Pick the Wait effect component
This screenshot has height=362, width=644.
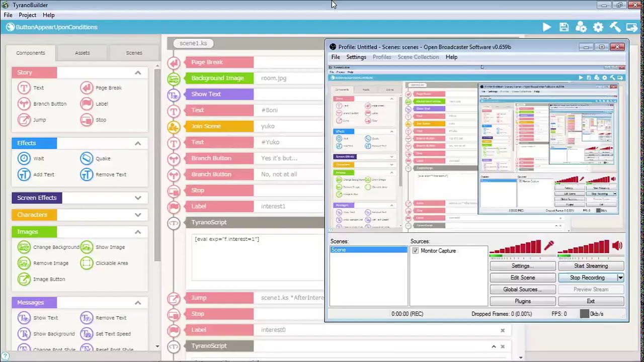click(x=31, y=159)
